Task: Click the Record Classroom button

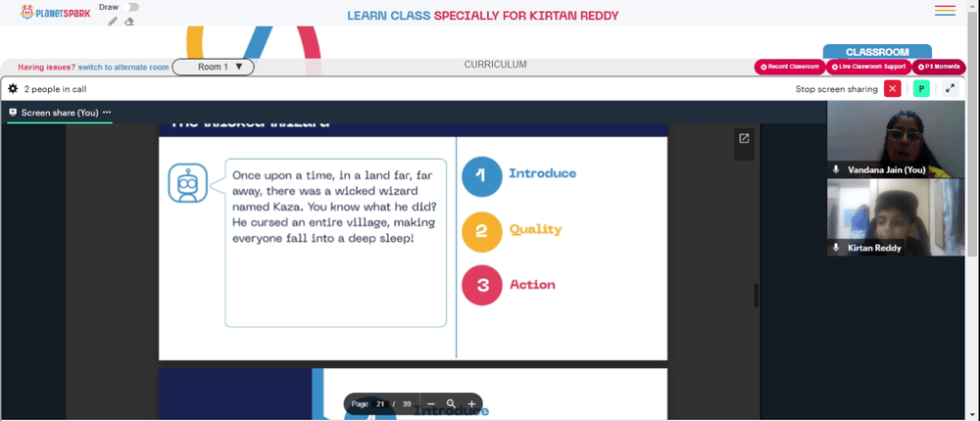Action: tap(790, 67)
